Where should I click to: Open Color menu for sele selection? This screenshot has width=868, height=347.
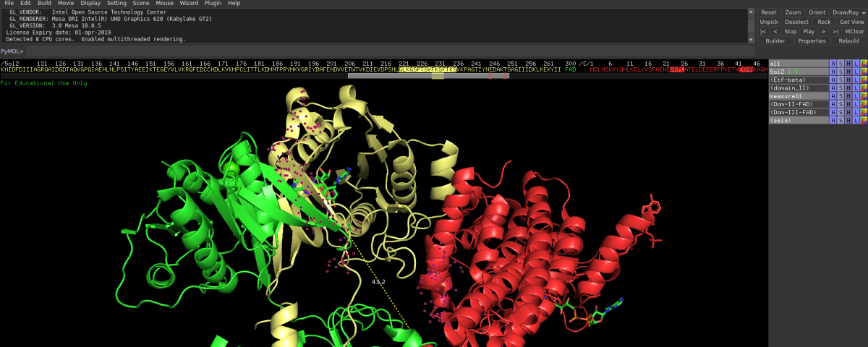point(864,120)
